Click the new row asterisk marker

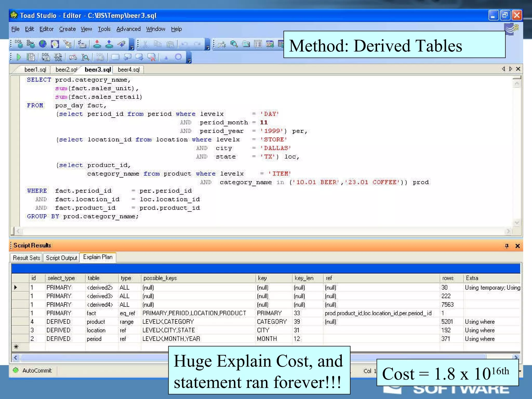(16, 347)
